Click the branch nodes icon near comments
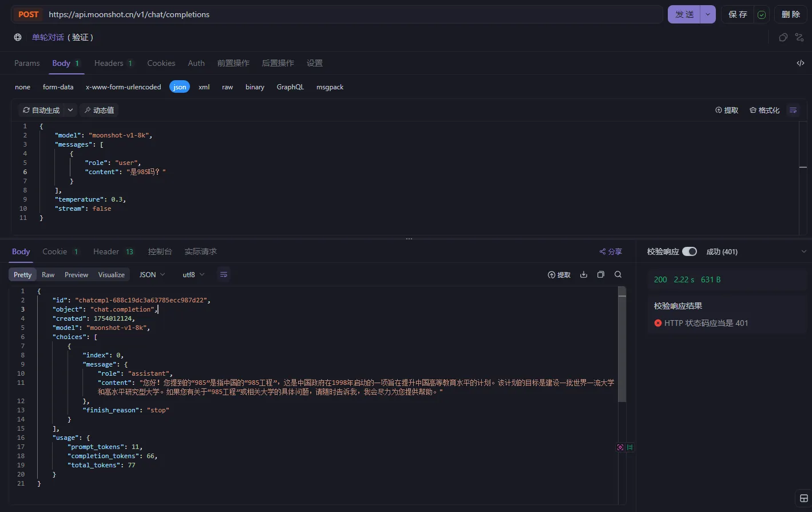The height and width of the screenshot is (512, 812). (800, 37)
